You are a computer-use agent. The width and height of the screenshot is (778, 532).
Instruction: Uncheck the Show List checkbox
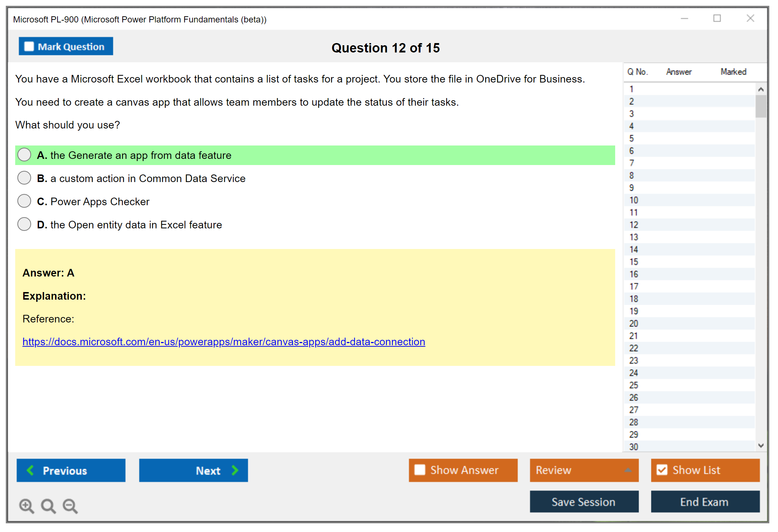tap(662, 470)
